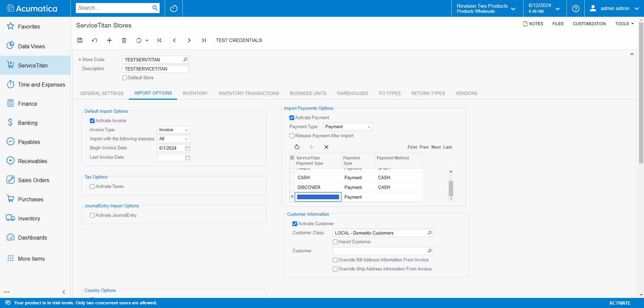Image resolution: width=644 pixels, height=308 pixels.
Task: Open Customer field lookup magnifier
Action: tap(430, 251)
